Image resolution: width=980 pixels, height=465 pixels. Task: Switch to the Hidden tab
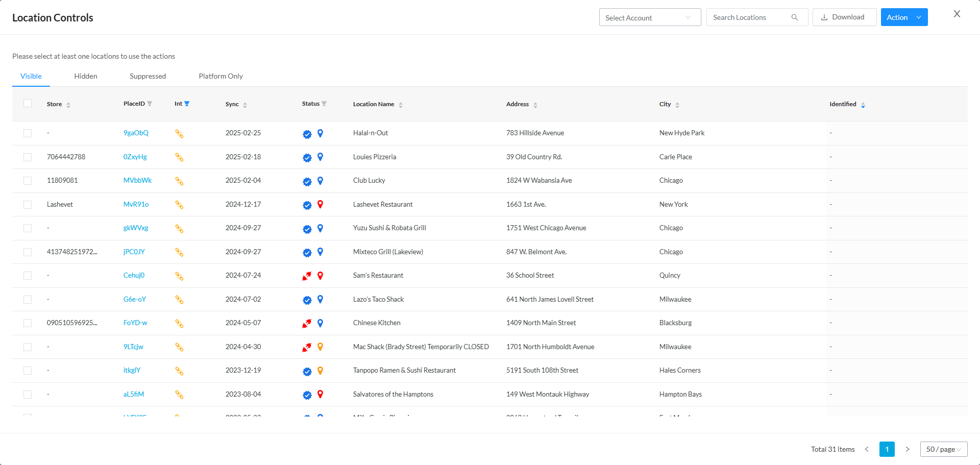point(85,76)
